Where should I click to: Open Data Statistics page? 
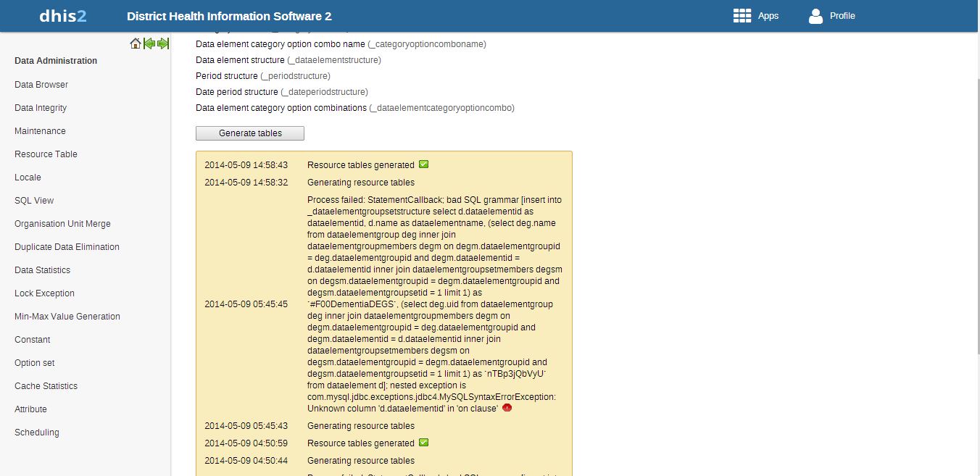click(42, 270)
